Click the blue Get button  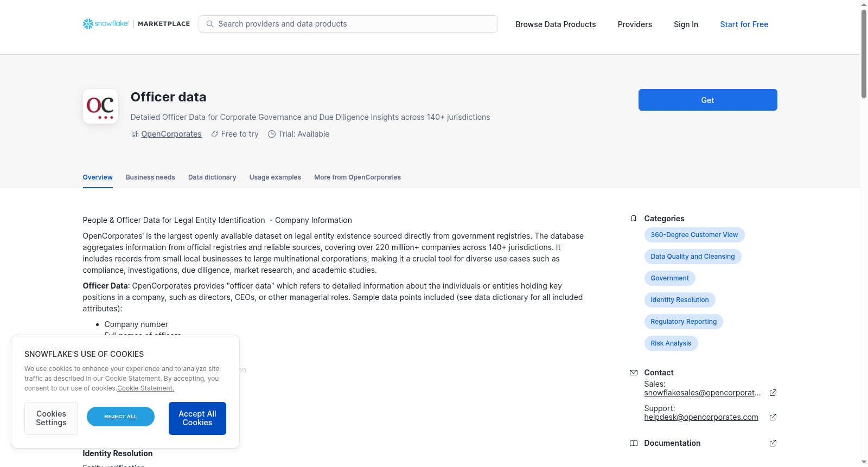[x=707, y=100]
